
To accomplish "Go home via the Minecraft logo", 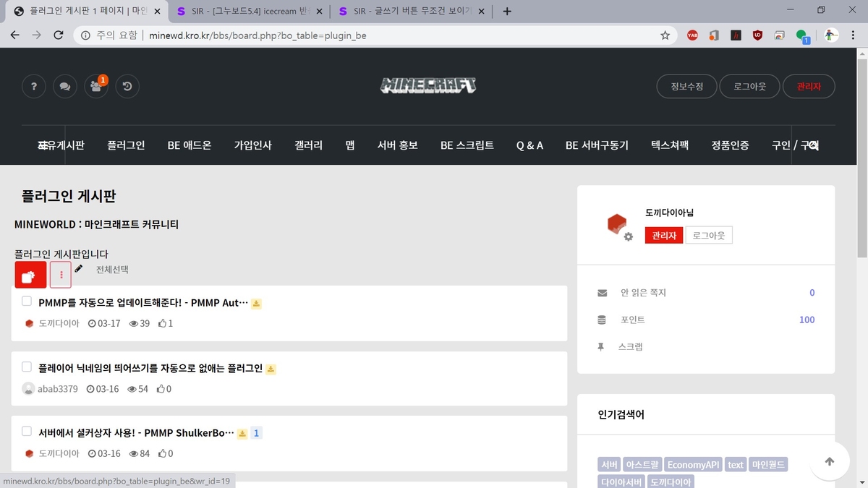I will [428, 85].
